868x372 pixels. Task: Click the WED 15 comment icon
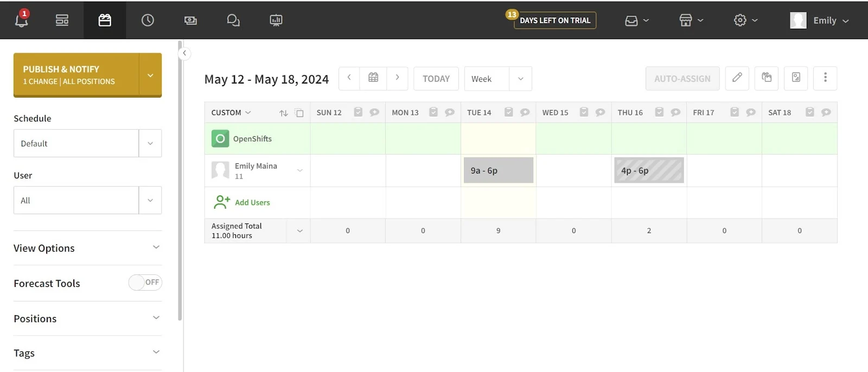[x=600, y=112]
